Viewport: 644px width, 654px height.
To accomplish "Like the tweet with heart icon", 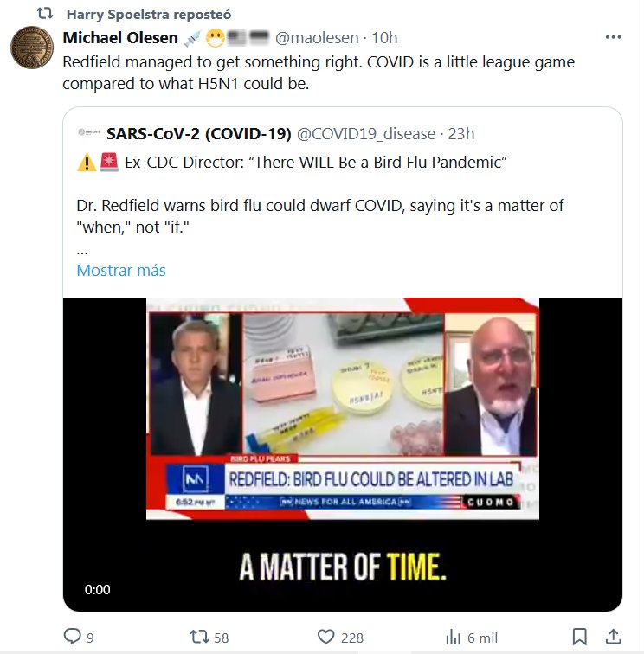I will pyautogui.click(x=325, y=638).
